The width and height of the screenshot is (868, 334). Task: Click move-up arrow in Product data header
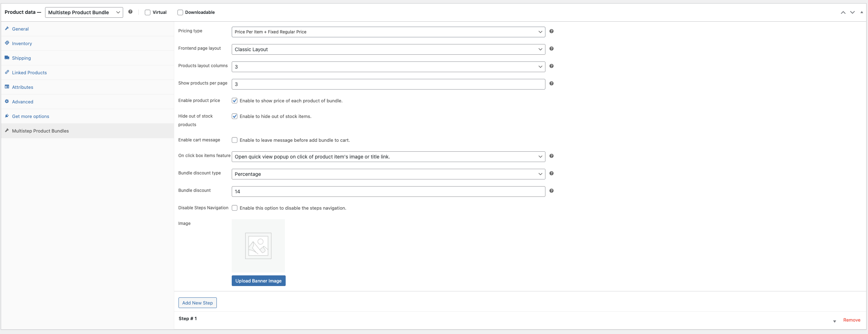tap(843, 12)
